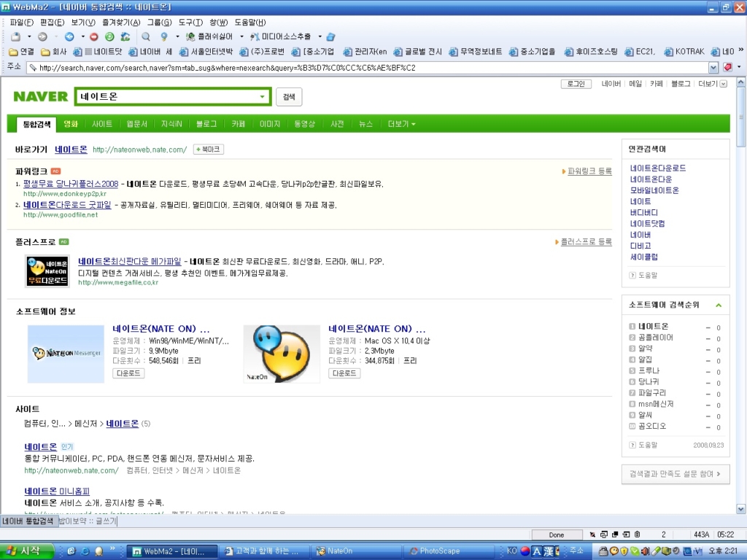Open the address bar URL dropdown
The width and height of the screenshot is (747, 560).
click(713, 68)
